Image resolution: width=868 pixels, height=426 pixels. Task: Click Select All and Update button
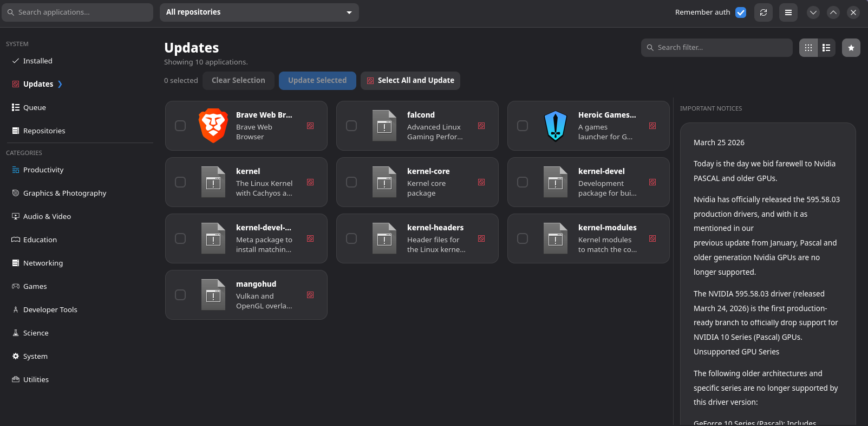coord(410,80)
